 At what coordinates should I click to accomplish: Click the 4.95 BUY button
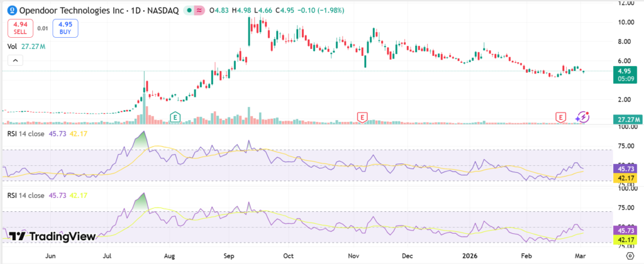coord(65,28)
